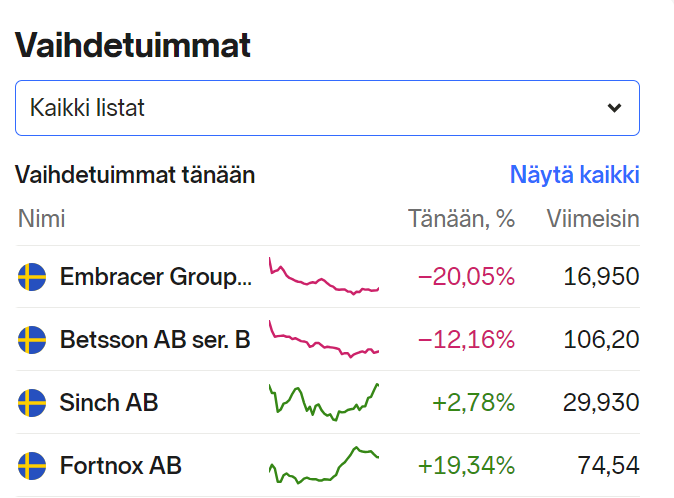This screenshot has width=674, height=498.
Task: View Fortnox AB's green sparkline chart
Action: coord(323,463)
